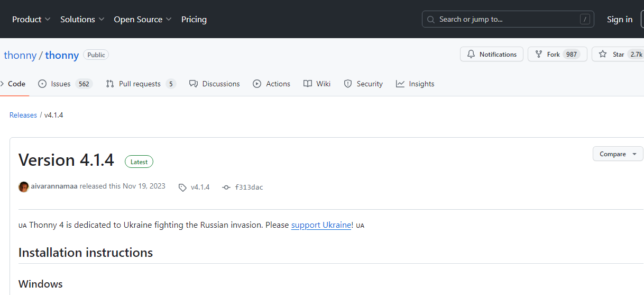
Task: Open the Compare dropdown
Action: (x=618, y=154)
